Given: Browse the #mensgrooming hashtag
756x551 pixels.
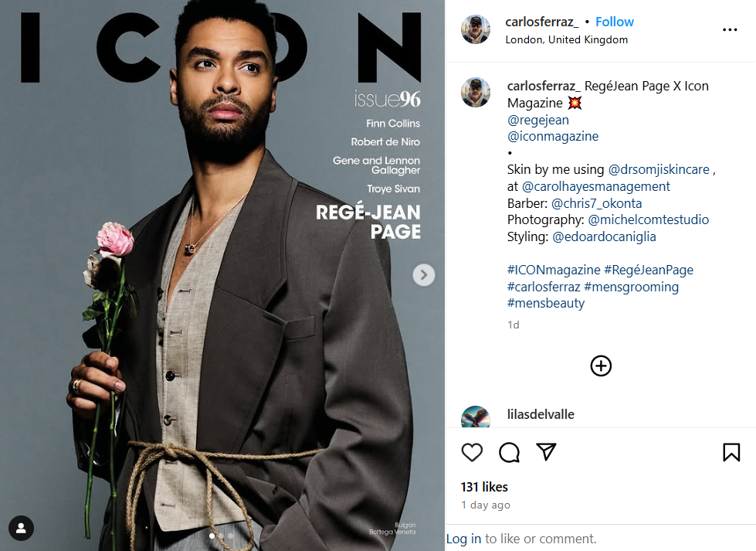Looking at the screenshot, I should pyautogui.click(x=631, y=287).
